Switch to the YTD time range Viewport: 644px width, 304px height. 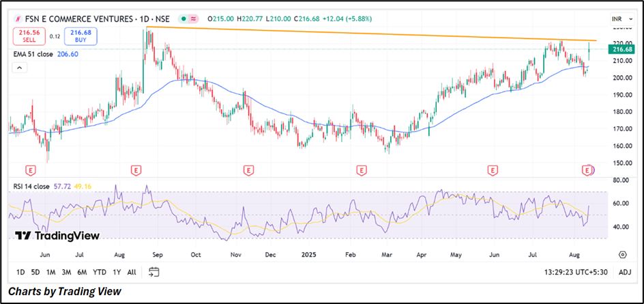pos(100,272)
